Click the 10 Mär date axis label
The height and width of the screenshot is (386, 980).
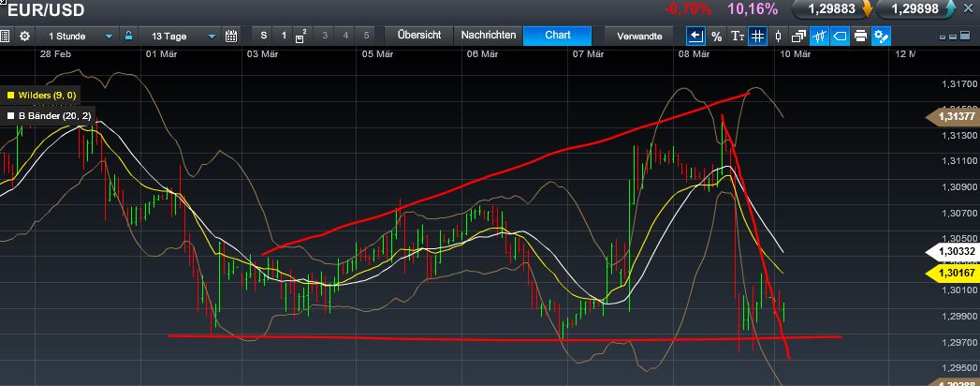coord(795,53)
